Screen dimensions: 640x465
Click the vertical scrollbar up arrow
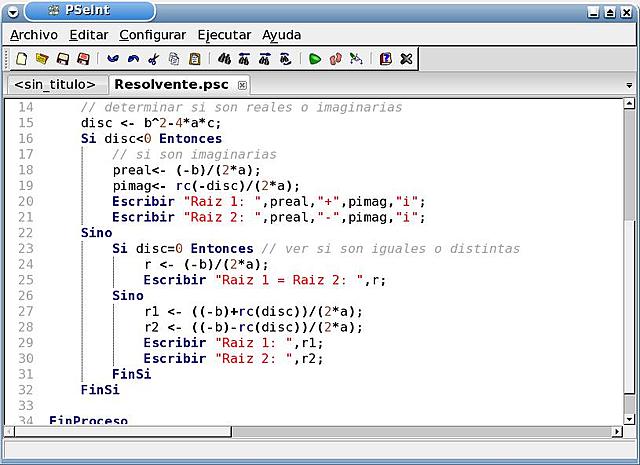629,103
